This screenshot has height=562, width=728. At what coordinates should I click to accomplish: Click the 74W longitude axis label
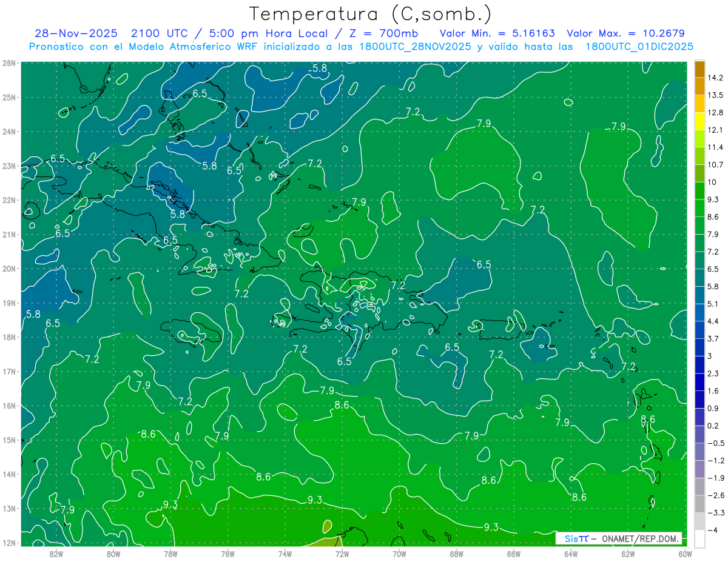click(285, 554)
